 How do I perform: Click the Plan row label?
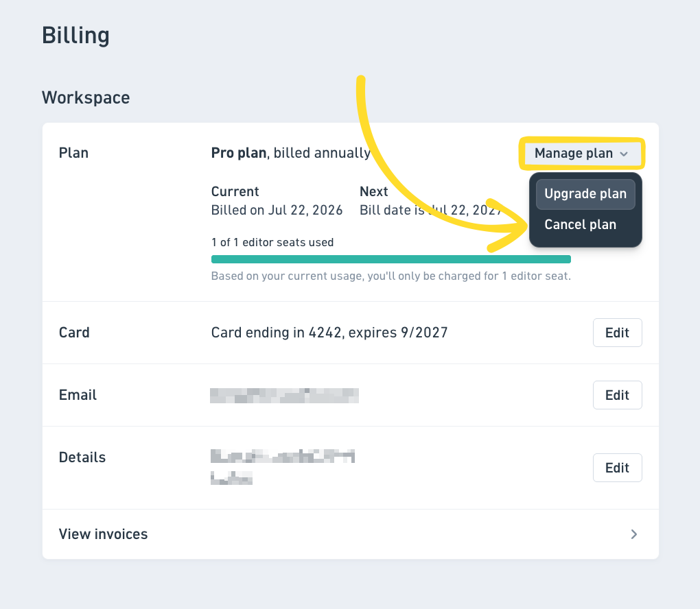click(73, 153)
